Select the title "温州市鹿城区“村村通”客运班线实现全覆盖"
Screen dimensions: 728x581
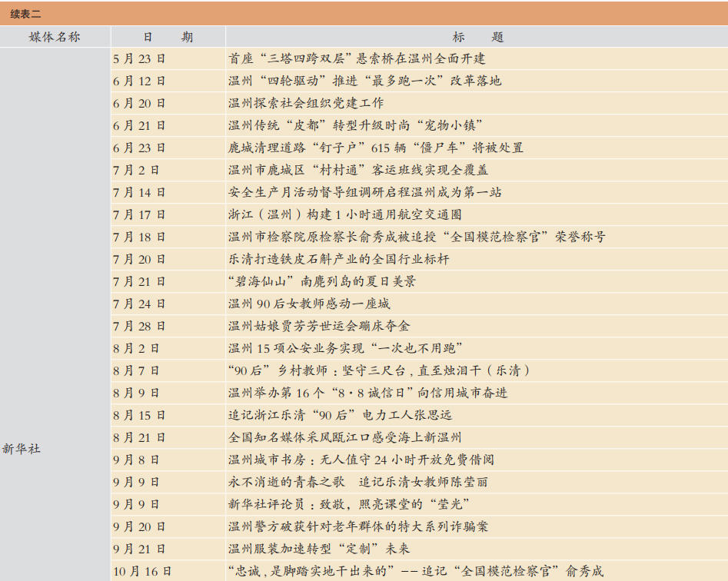tap(358, 170)
